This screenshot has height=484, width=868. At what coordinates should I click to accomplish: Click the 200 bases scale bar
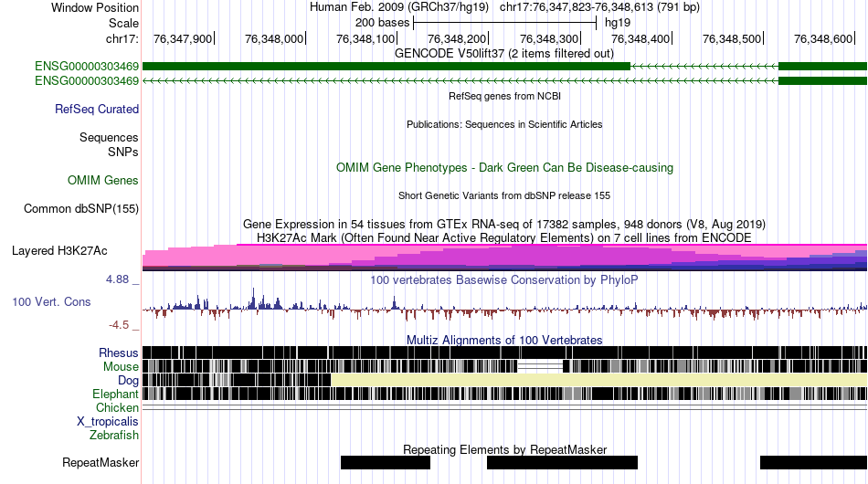[x=504, y=23]
